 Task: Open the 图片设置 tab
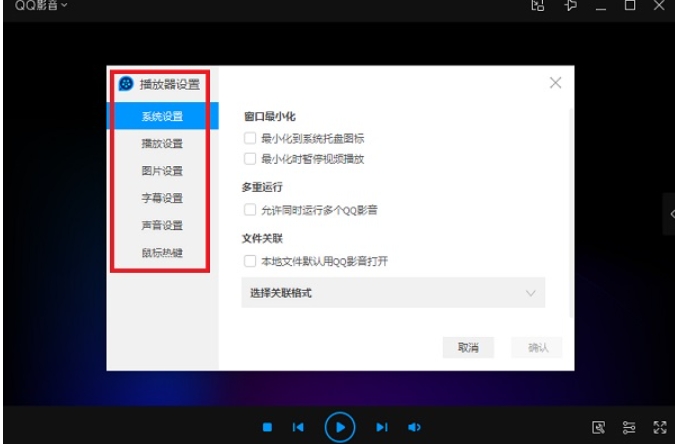[x=162, y=171]
